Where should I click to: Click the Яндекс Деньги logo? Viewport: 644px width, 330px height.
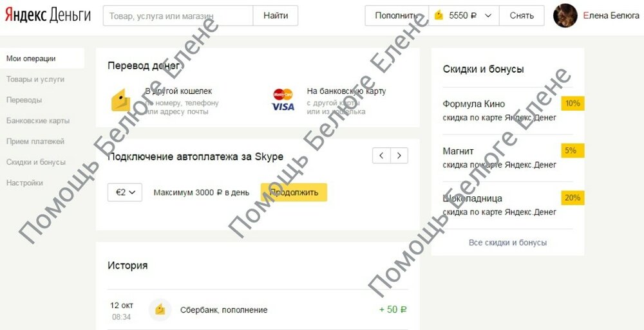(48, 15)
